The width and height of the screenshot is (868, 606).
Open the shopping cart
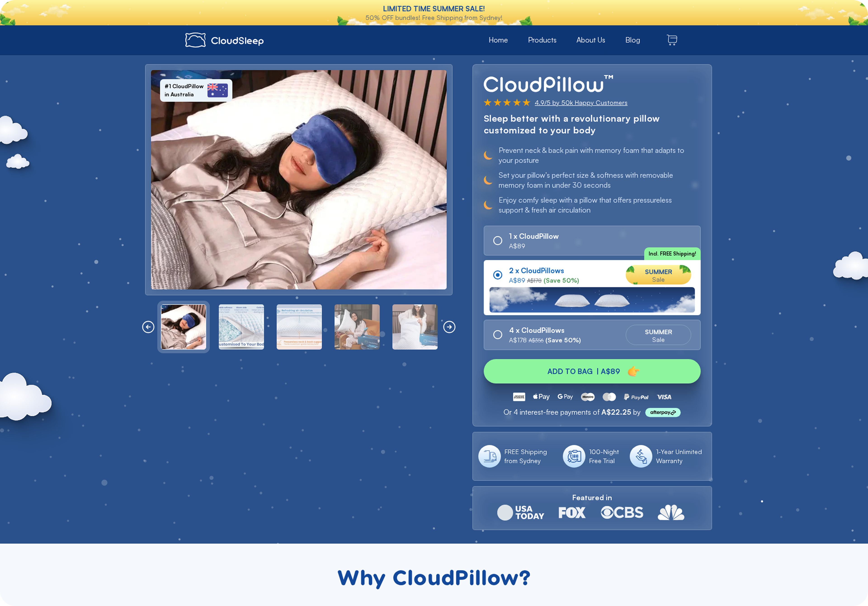coord(671,40)
